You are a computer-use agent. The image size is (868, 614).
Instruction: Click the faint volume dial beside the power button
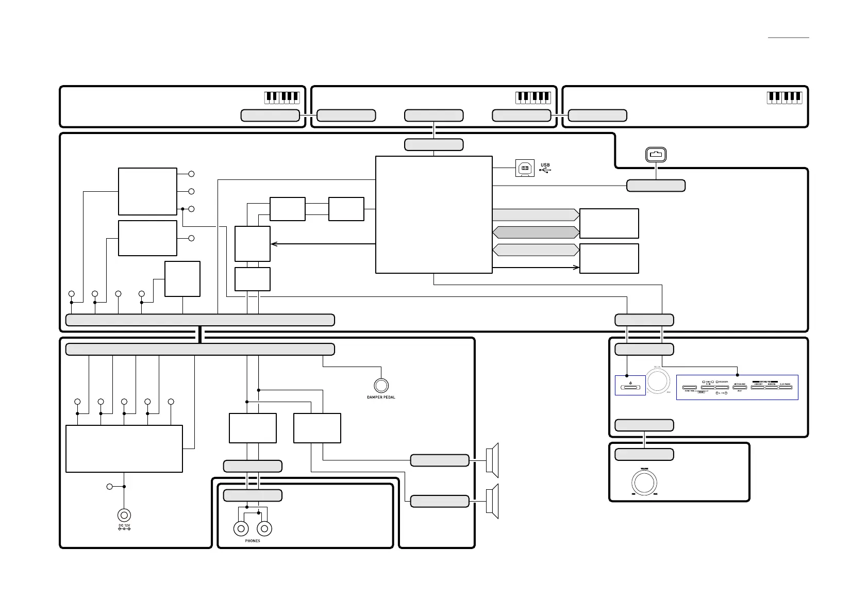click(x=658, y=381)
